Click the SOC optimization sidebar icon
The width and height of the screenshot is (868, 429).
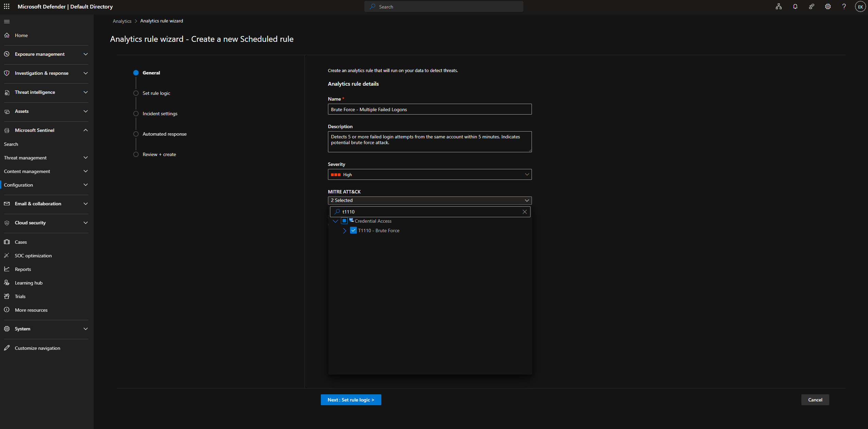pos(7,255)
